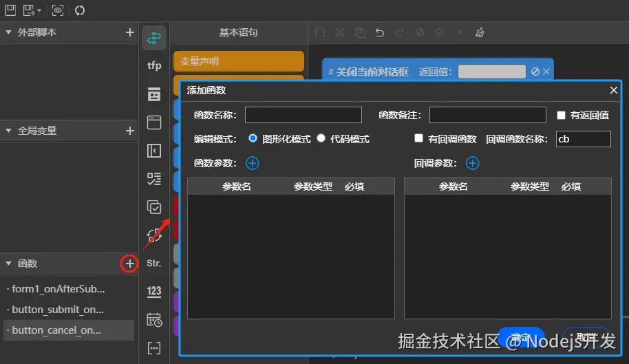Click the enable checkmark icon in toolbar
Screen dimensions: 629x364
(x=440, y=32)
